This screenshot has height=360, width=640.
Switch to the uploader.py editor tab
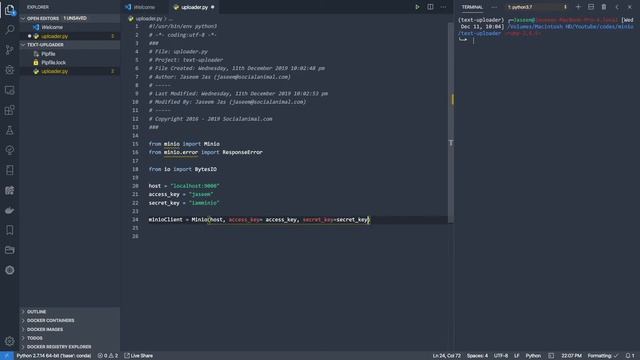coord(194,7)
